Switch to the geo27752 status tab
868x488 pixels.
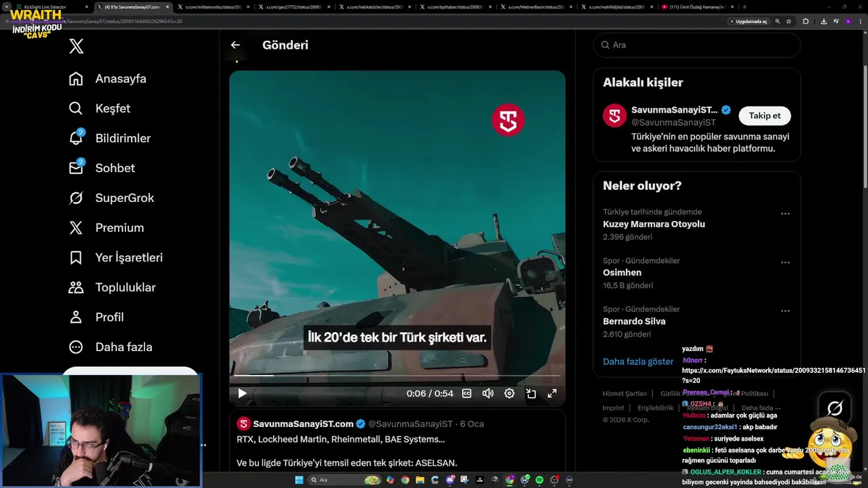[293, 7]
